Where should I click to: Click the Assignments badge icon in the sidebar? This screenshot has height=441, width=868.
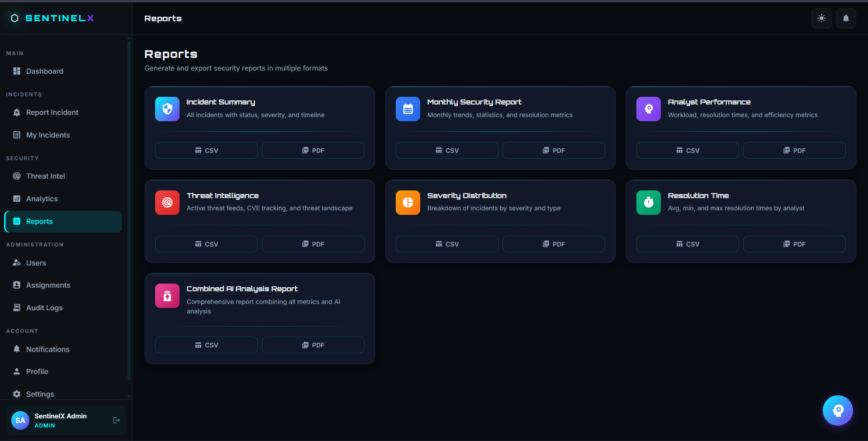coord(17,285)
